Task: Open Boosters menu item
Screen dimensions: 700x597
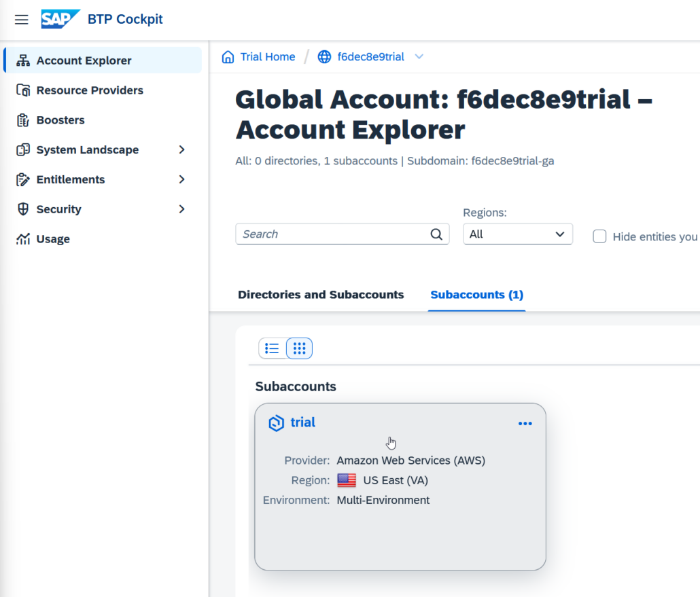Action: click(x=103, y=120)
